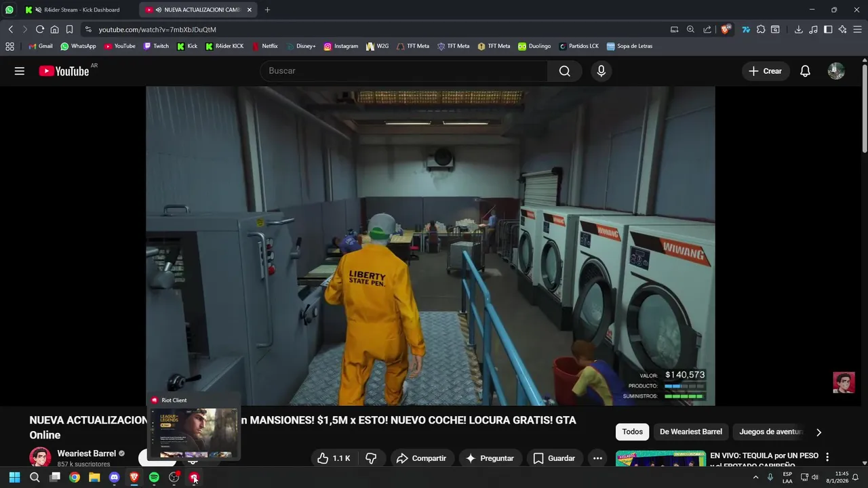Click the Crear button
Screen dimensions: 868x488
765,71
